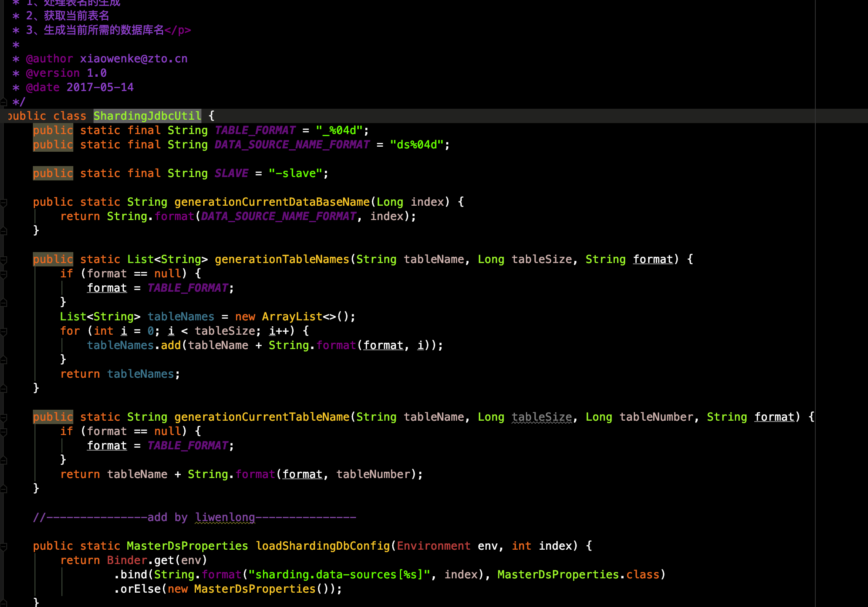
Task: Click fold end marker at generationCurrentTableName closing brace
Action: pos(3,489)
